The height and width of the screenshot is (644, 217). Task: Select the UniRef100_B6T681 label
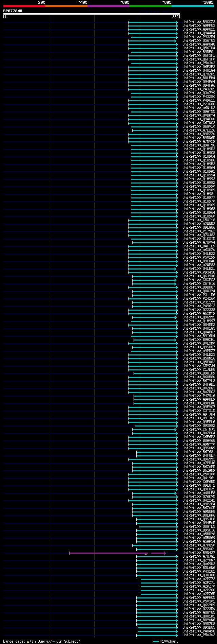(199, 452)
